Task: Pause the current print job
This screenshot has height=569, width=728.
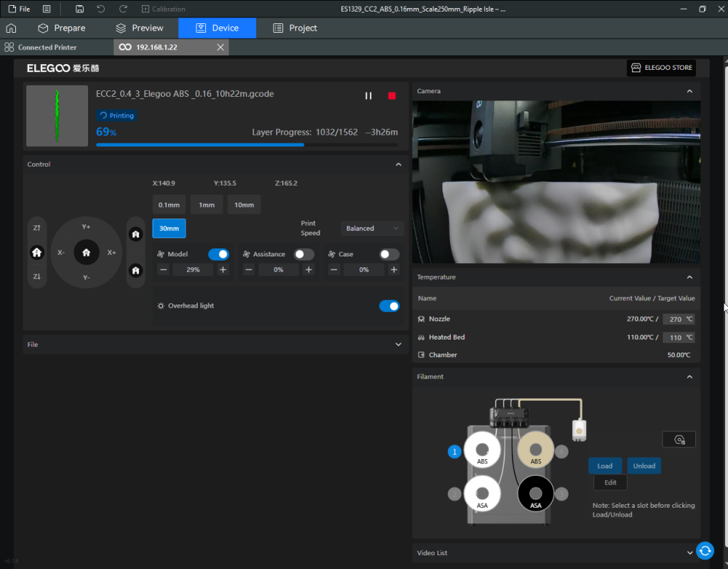Action: pyautogui.click(x=368, y=96)
